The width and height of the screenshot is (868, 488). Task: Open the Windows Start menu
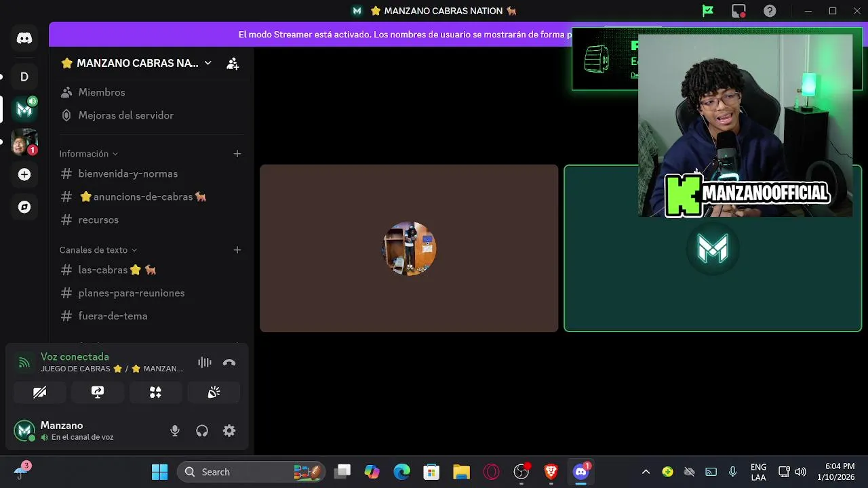[x=159, y=472]
